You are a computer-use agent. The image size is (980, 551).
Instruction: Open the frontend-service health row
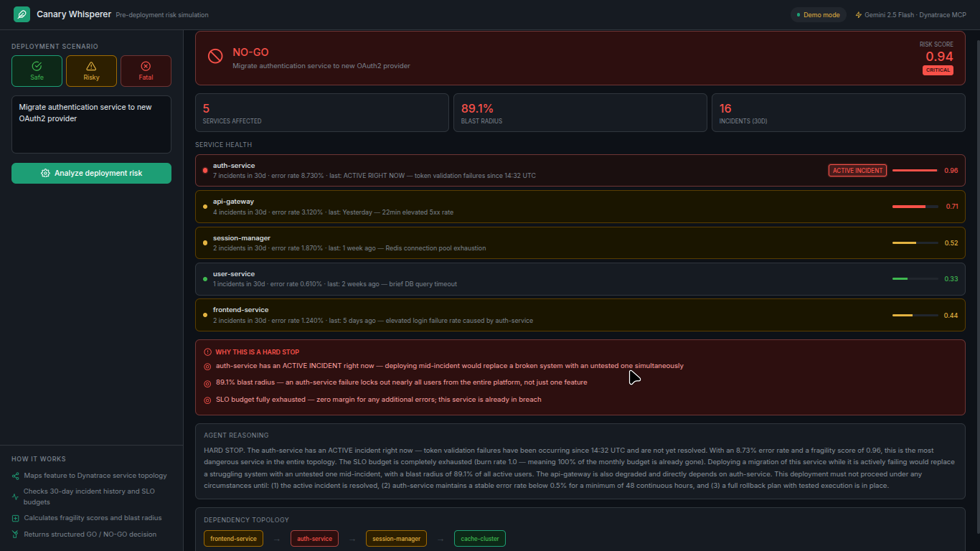[580, 315]
